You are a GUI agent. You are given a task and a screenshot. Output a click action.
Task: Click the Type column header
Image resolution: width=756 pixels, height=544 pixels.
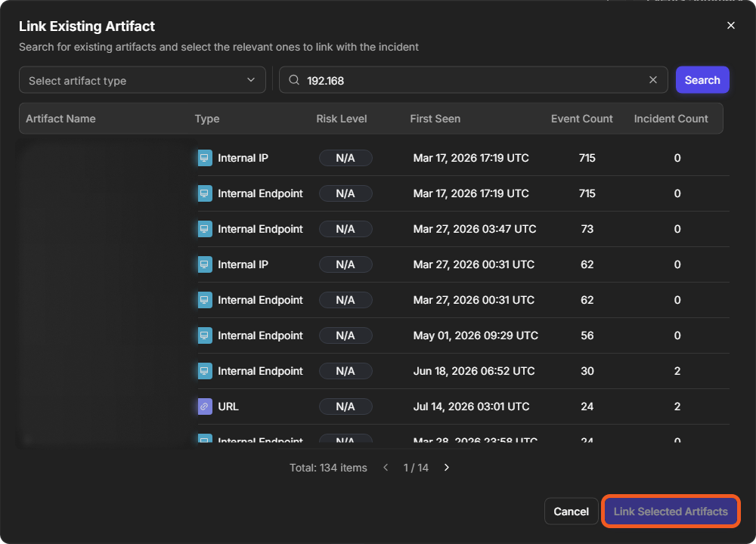tap(207, 119)
